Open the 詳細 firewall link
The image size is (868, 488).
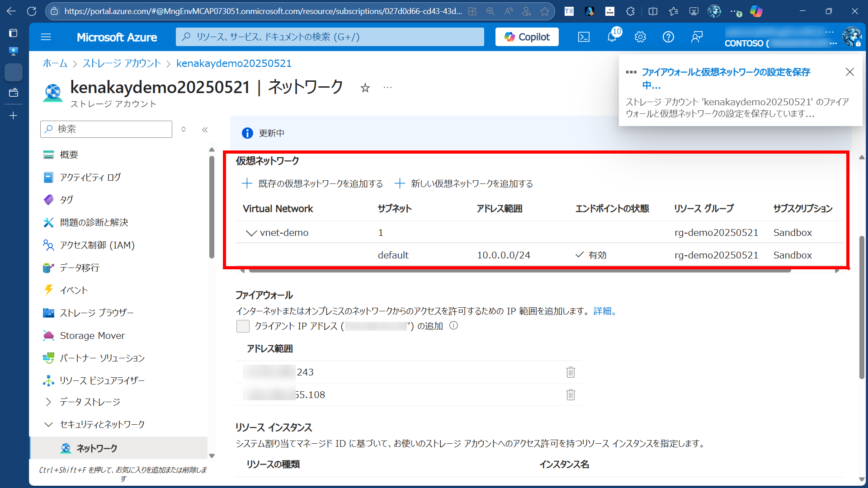[605, 311]
